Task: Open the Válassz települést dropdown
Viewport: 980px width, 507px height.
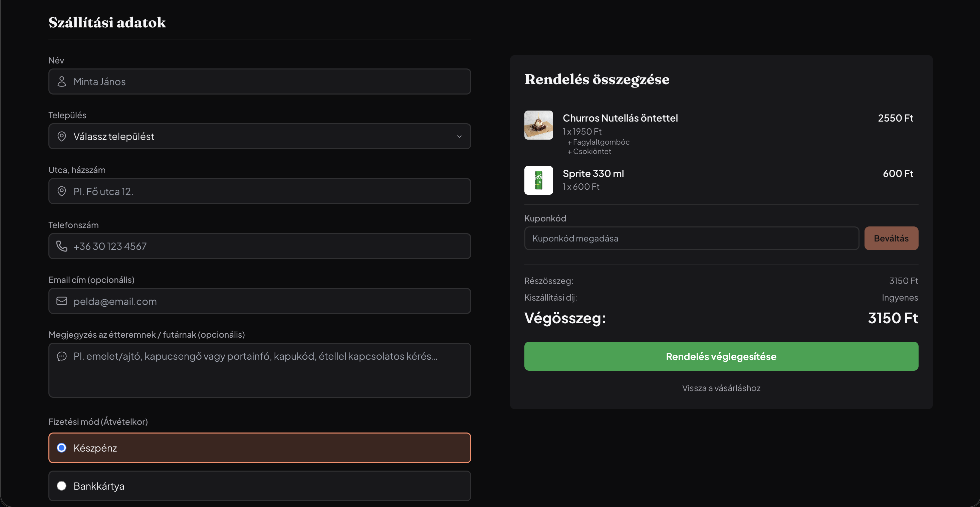Action: (x=260, y=136)
